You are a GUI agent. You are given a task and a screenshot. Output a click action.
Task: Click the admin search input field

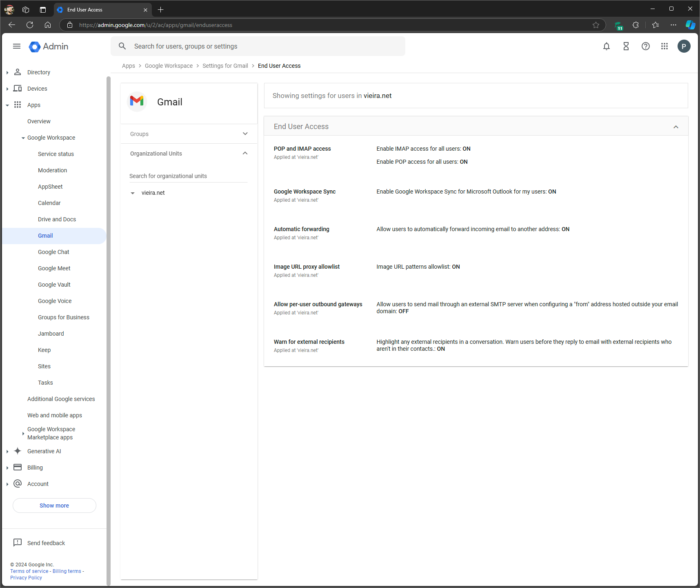click(x=258, y=46)
